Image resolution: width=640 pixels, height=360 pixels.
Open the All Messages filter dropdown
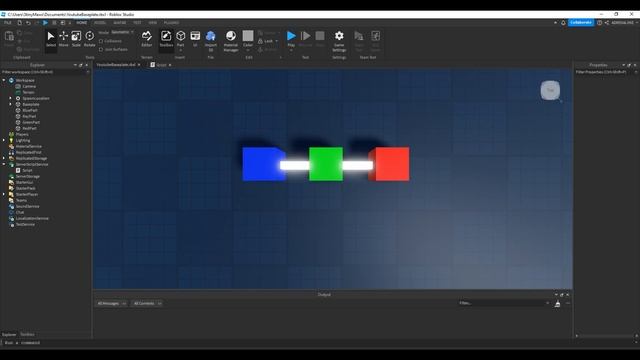[112, 303]
